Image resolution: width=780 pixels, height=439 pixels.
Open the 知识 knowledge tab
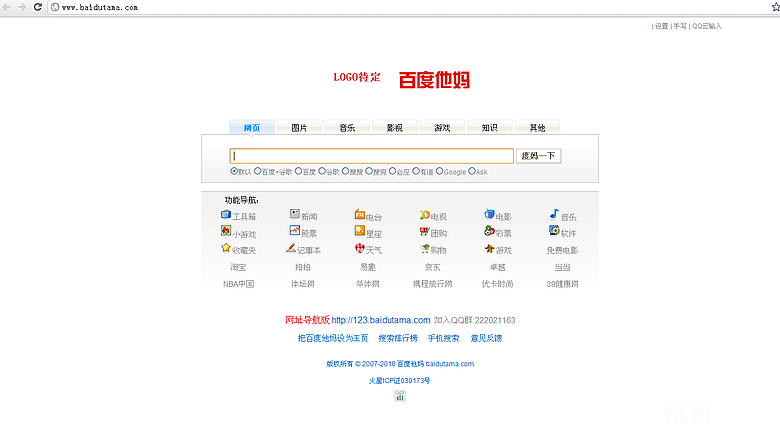[489, 127]
